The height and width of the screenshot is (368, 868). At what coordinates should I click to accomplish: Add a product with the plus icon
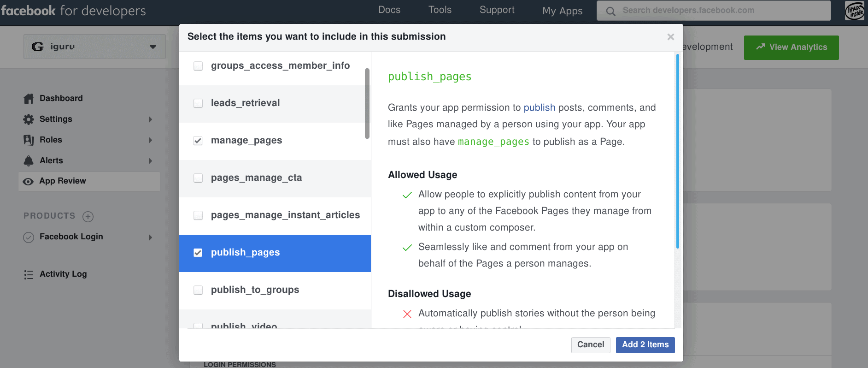tap(88, 216)
